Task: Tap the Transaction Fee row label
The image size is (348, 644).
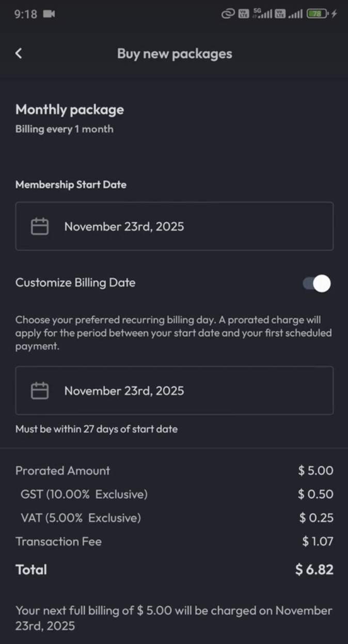Action: 58,542
